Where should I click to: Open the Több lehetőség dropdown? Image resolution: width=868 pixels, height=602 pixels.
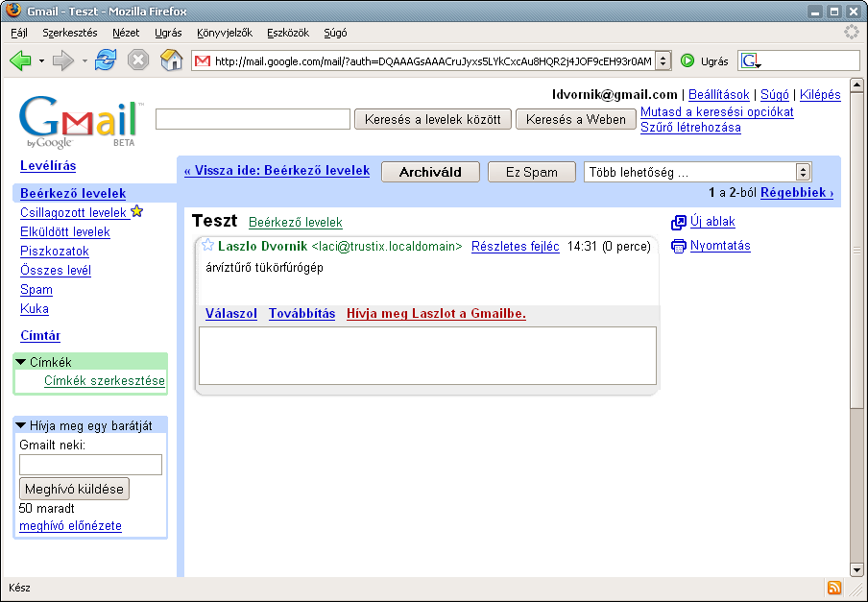(x=697, y=172)
